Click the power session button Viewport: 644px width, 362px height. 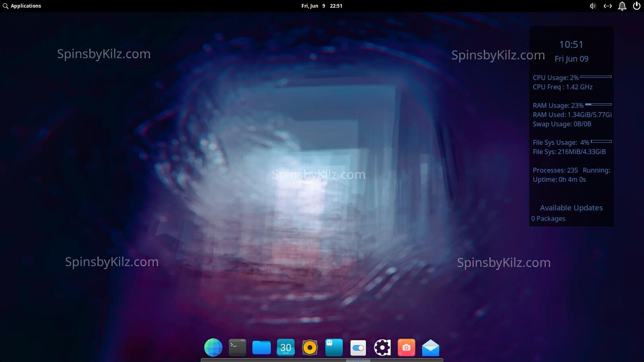pos(637,6)
